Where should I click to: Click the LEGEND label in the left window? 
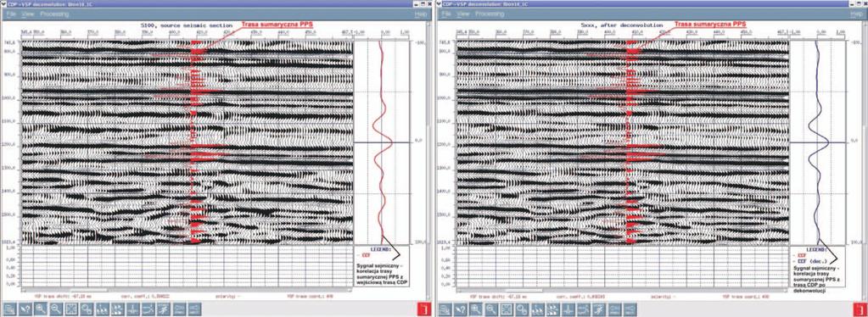point(382,249)
